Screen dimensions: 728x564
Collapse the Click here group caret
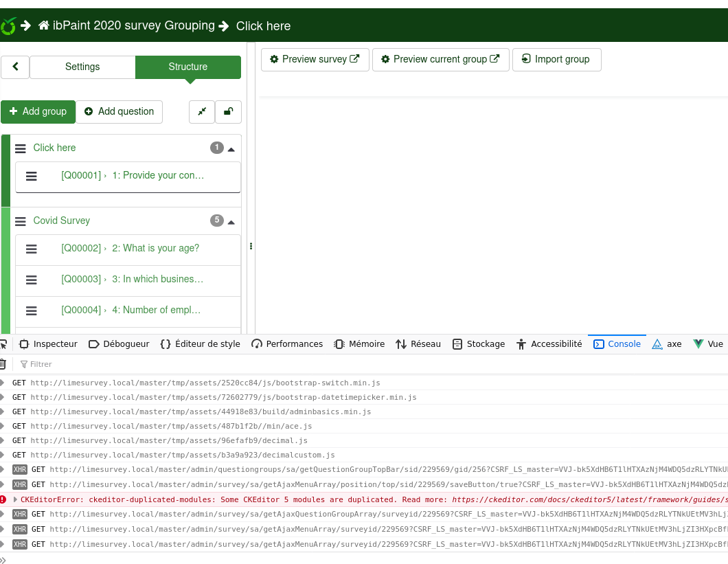click(x=231, y=149)
